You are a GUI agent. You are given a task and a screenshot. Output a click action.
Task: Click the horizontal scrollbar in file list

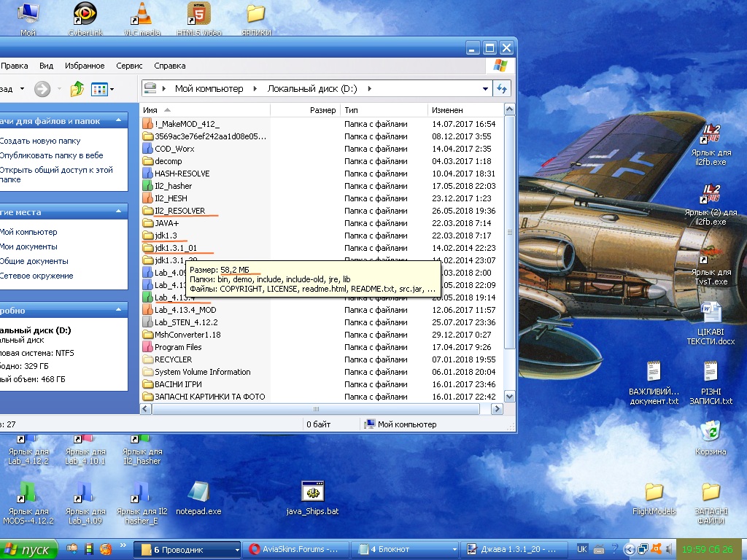[x=315, y=409]
